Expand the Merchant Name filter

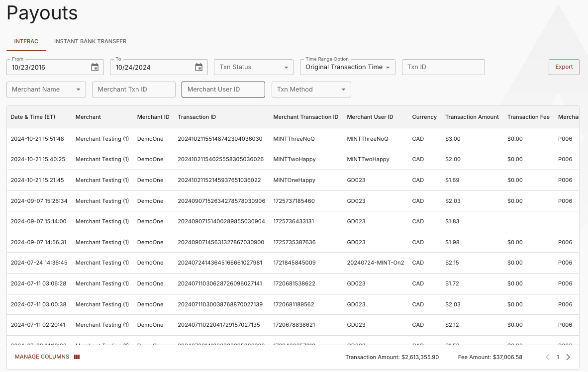46,90
